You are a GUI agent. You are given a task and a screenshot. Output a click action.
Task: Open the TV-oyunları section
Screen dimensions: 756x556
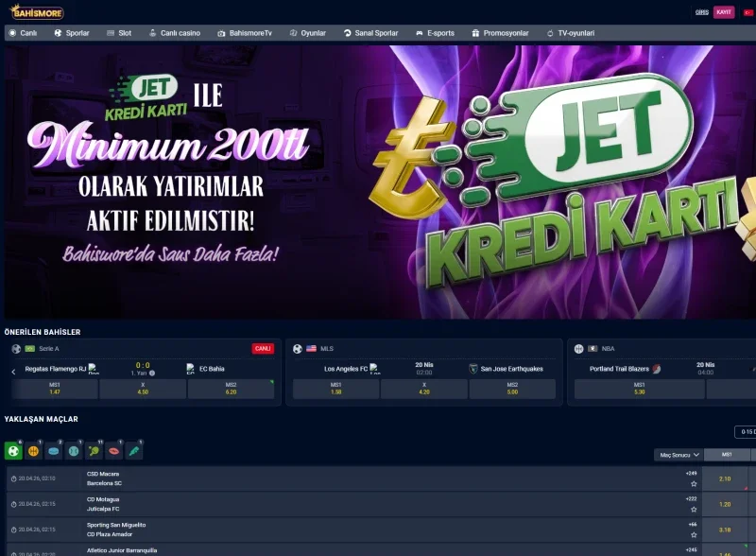coord(571,33)
